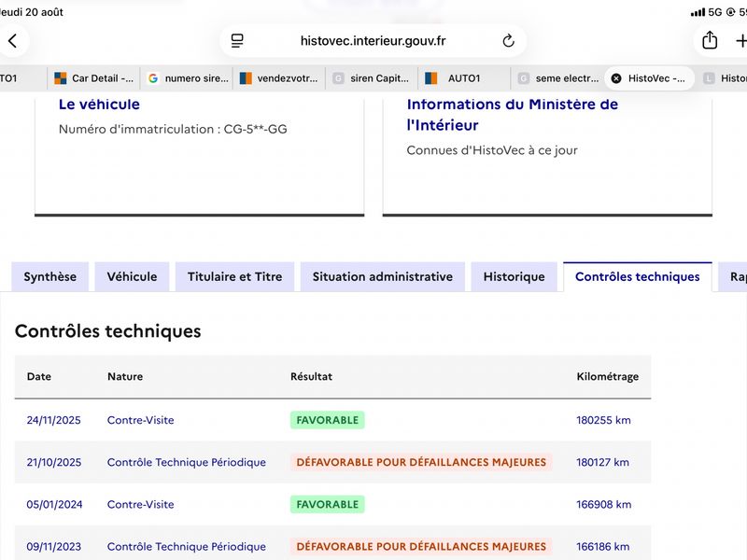The width and height of the screenshot is (747, 560).
Task: Open the Véhicule tab
Action: [x=132, y=276]
